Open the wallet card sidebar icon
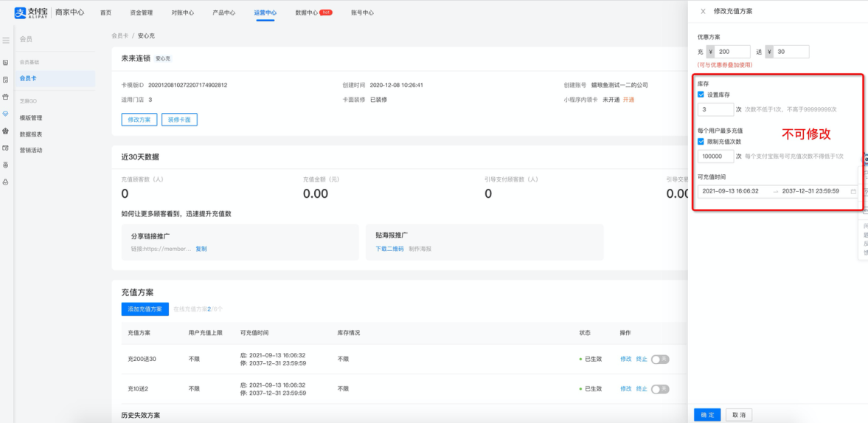This screenshot has height=423, width=868. pos(6,148)
